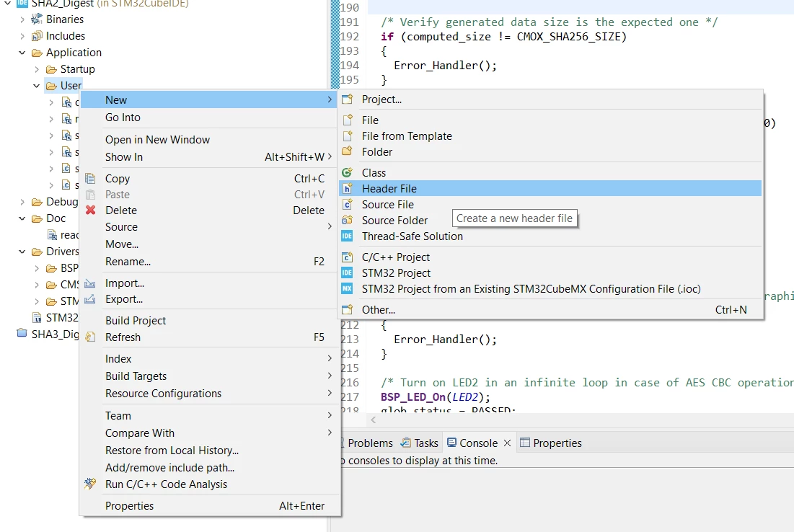Click the Copy icon in the context menu
794x532 pixels.
(90, 178)
